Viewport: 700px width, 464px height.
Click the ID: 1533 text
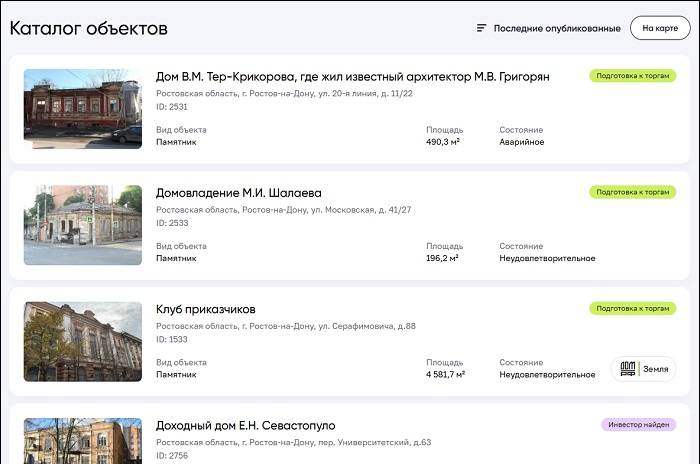click(x=172, y=339)
